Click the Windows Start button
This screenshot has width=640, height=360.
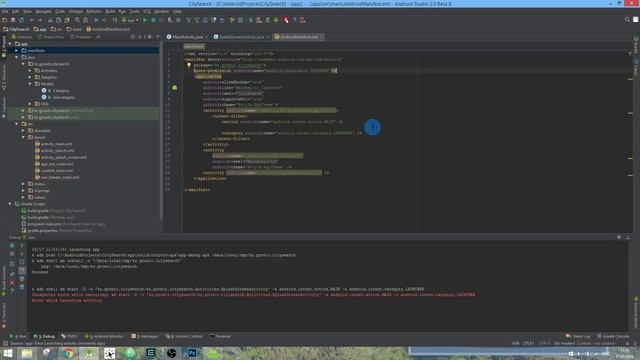click(x=7, y=353)
